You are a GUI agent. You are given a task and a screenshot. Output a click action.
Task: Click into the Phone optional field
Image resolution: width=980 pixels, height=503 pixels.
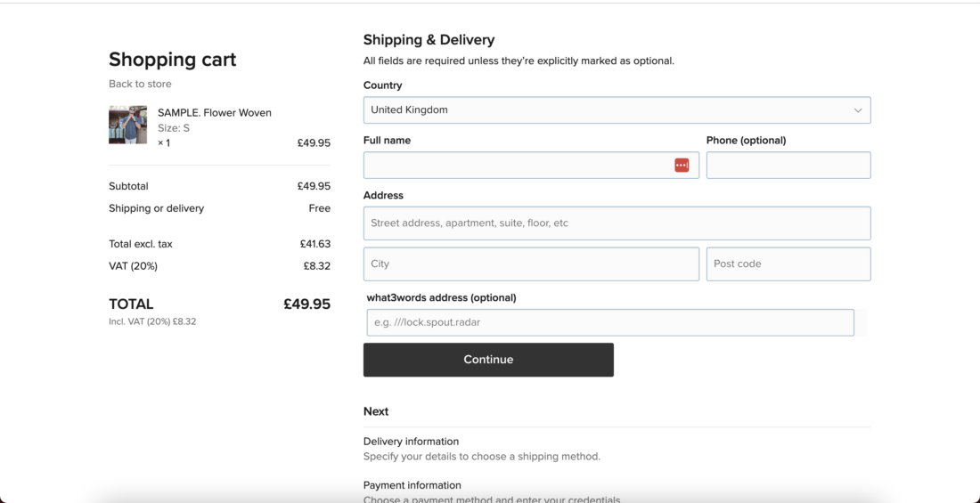click(788, 166)
